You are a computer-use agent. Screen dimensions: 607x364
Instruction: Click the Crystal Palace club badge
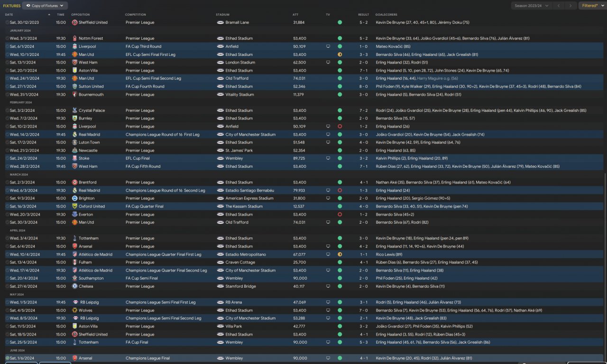coord(74,110)
